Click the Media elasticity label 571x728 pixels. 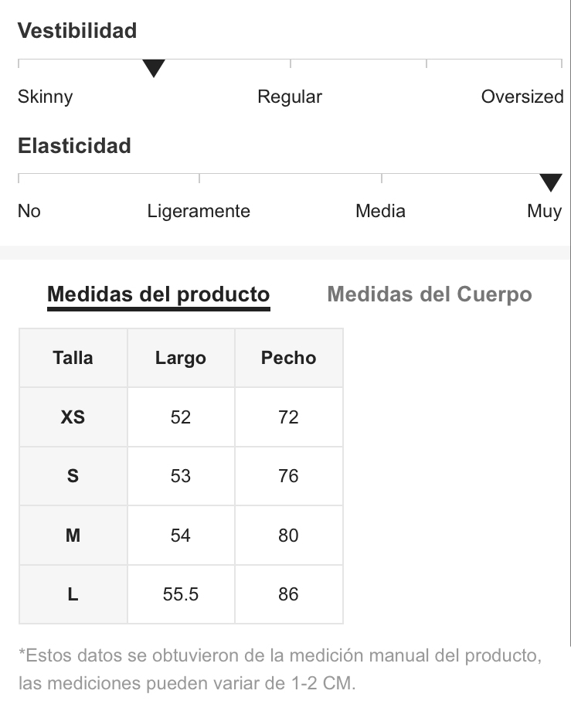pos(380,211)
